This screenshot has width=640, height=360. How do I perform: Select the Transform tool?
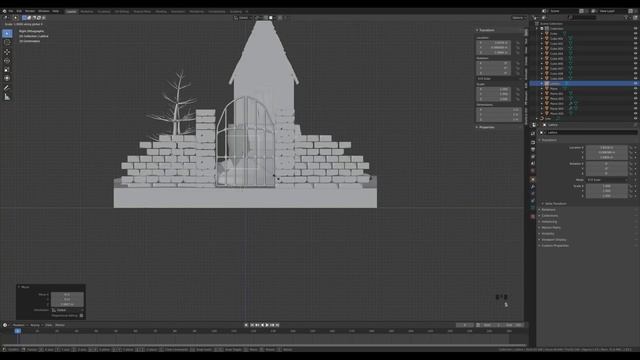pos(7,78)
